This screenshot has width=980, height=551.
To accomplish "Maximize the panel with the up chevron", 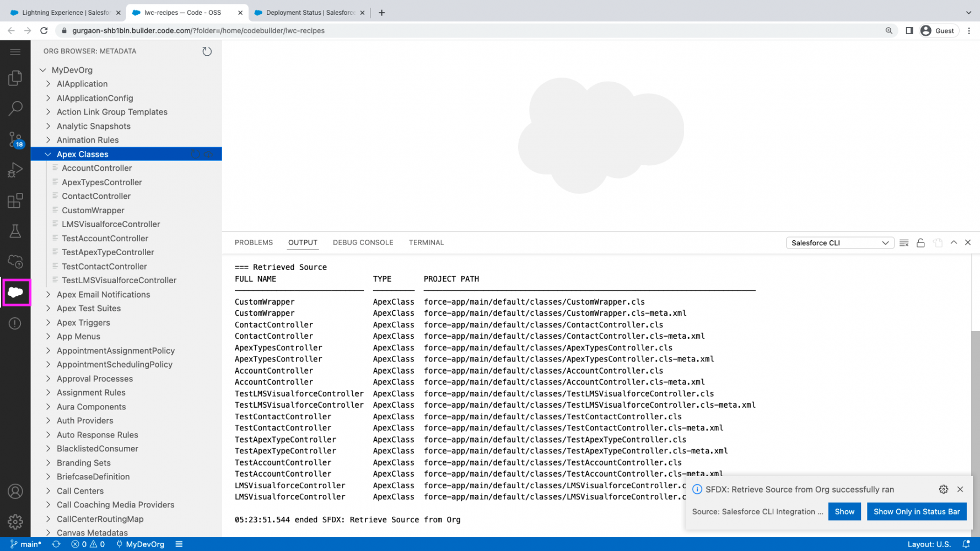I will click(954, 242).
